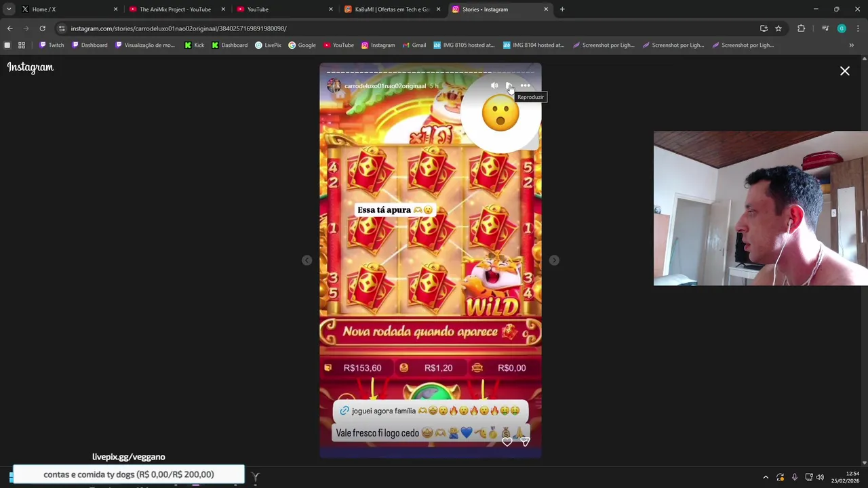This screenshot has height=488, width=868.
Task: Open the Extensions puzzle icon
Action: point(802,28)
